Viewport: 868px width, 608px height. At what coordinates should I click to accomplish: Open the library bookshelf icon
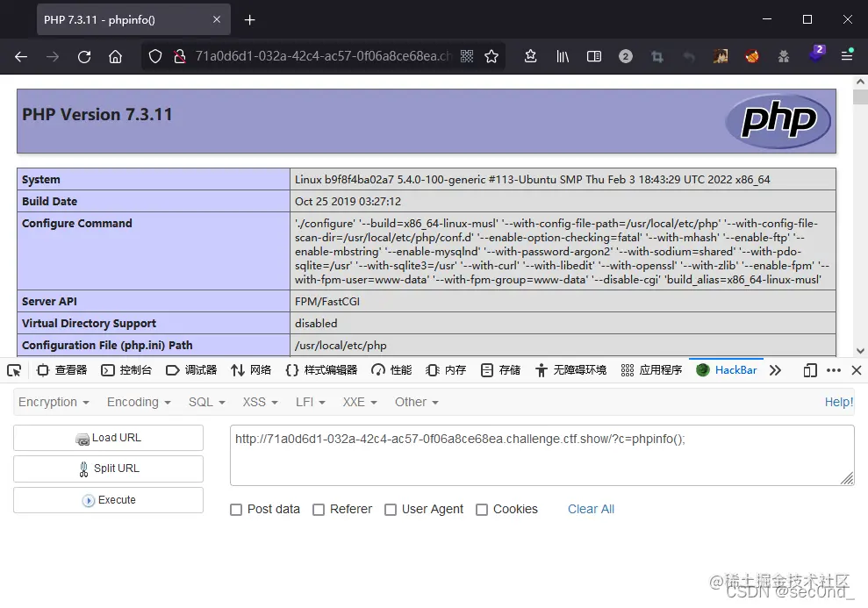point(563,56)
